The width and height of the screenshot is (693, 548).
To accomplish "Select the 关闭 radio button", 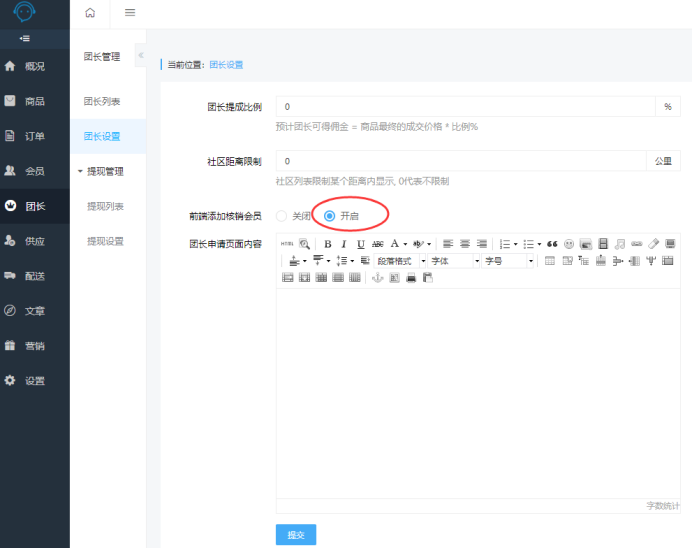I will click(282, 215).
